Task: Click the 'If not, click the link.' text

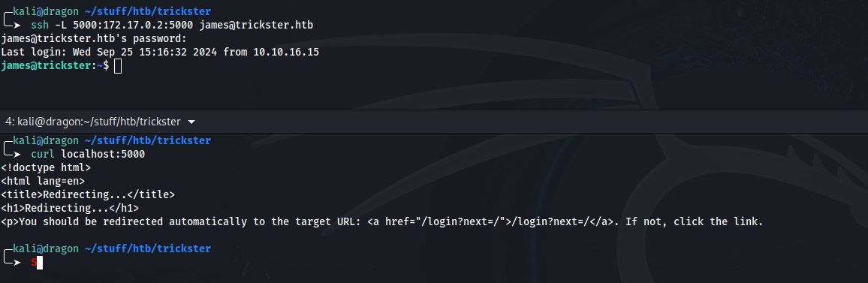Action: tap(695, 222)
